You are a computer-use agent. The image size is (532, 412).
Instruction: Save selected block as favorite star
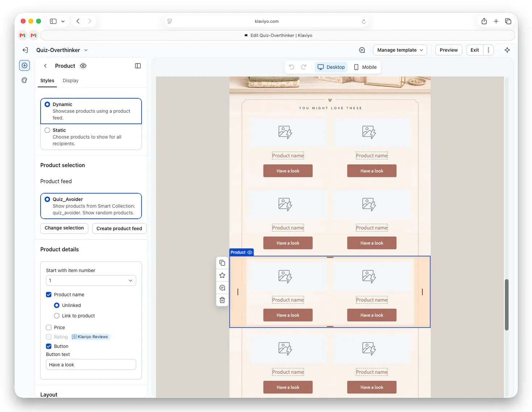(x=222, y=275)
